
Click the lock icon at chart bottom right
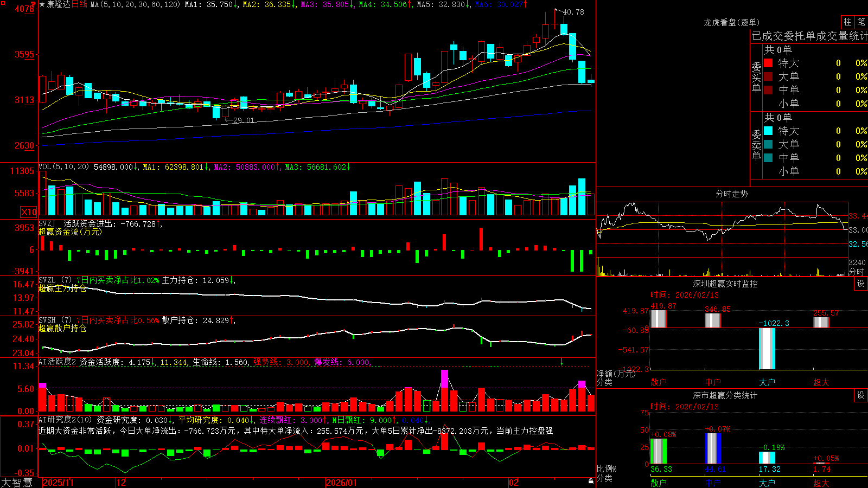pyautogui.click(x=591, y=481)
